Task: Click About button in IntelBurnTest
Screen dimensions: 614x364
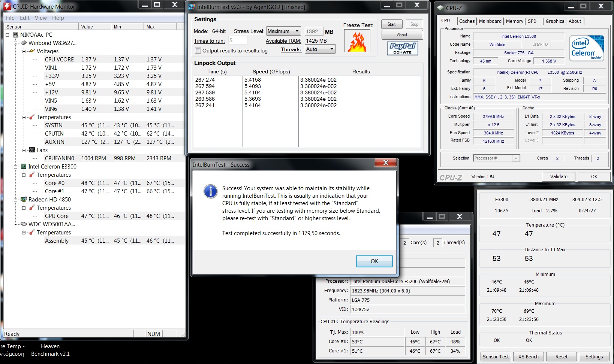Action: click(402, 35)
